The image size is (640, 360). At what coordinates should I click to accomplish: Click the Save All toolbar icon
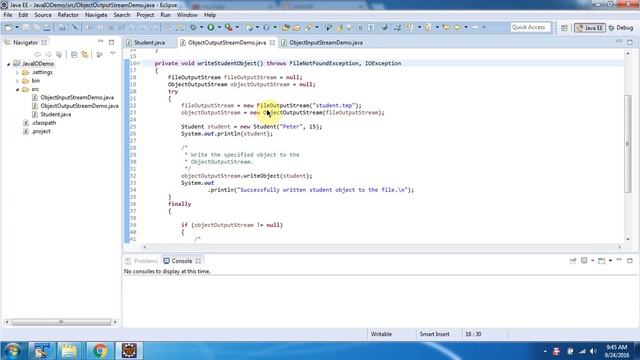coord(36,27)
